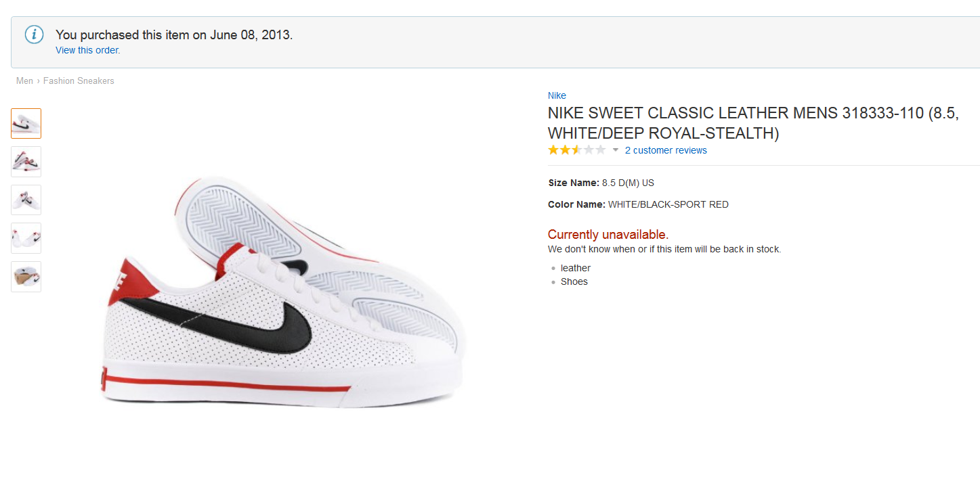Expand the ratings dropdown arrow beside the stars
The height and width of the screenshot is (500, 980).
(616, 150)
